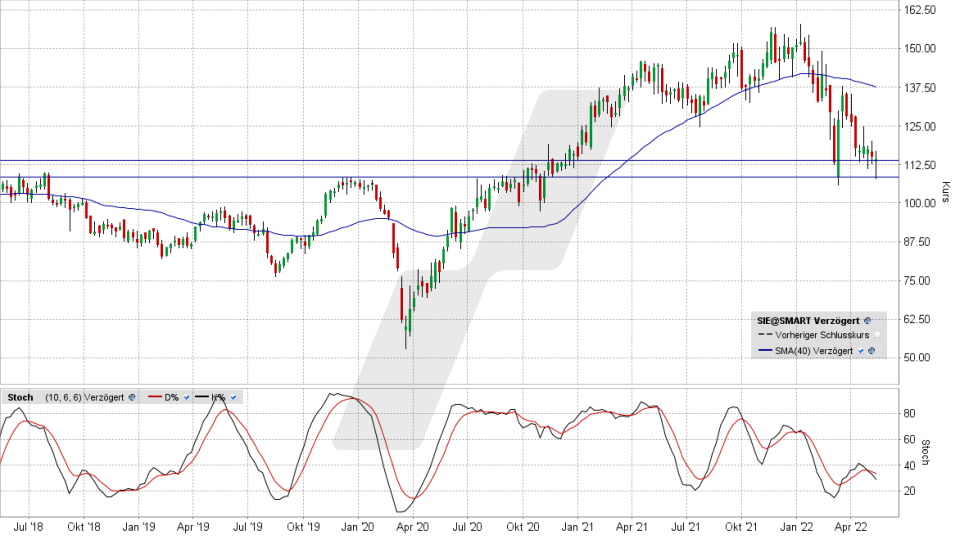Click the Apr '20 date label
This screenshot has width=960, height=540.
pyautogui.click(x=412, y=527)
